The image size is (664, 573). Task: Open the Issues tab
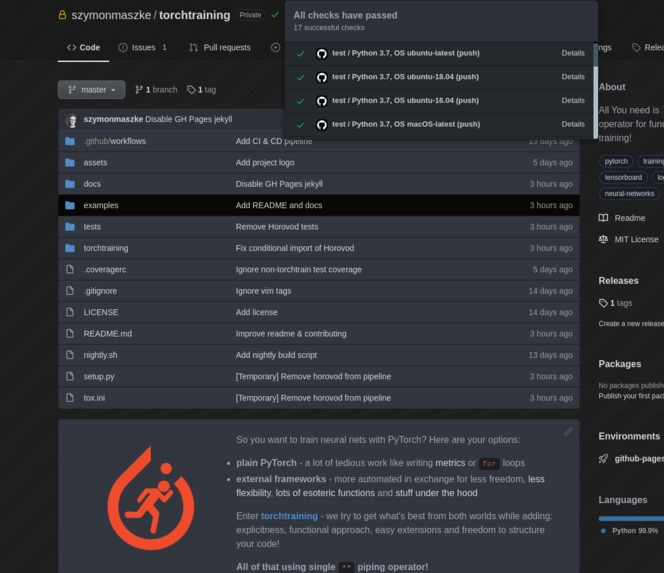pos(143,47)
